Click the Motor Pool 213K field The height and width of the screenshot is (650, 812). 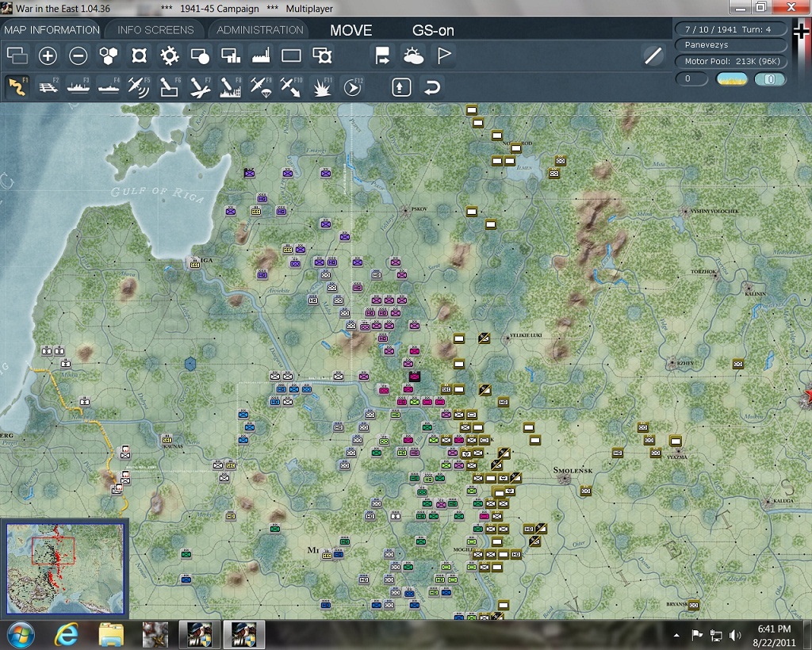(x=730, y=61)
